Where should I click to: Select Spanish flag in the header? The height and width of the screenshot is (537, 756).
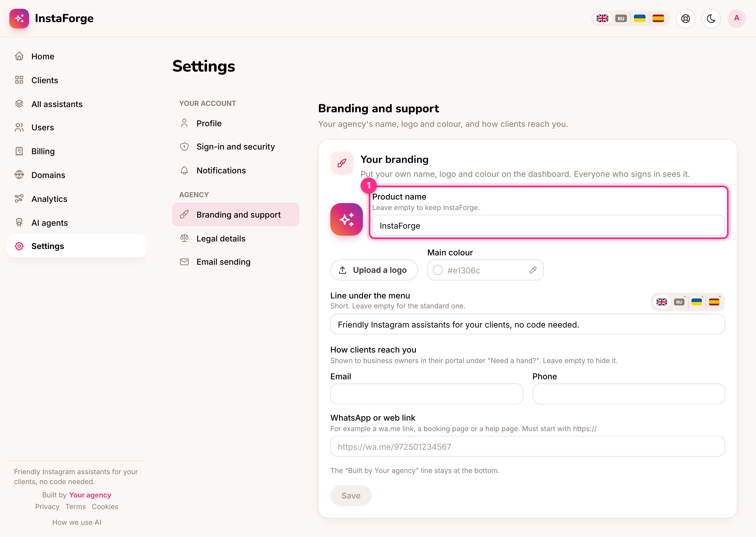tap(658, 19)
